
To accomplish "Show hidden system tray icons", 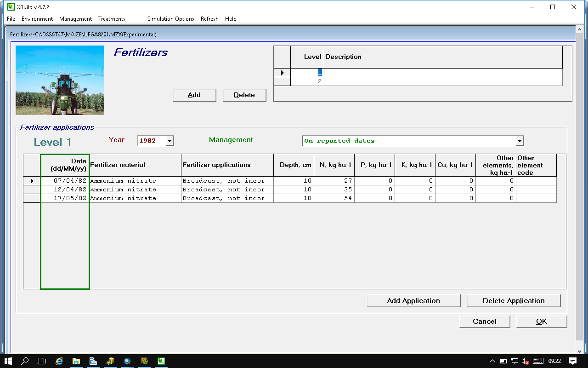I will click(x=492, y=361).
